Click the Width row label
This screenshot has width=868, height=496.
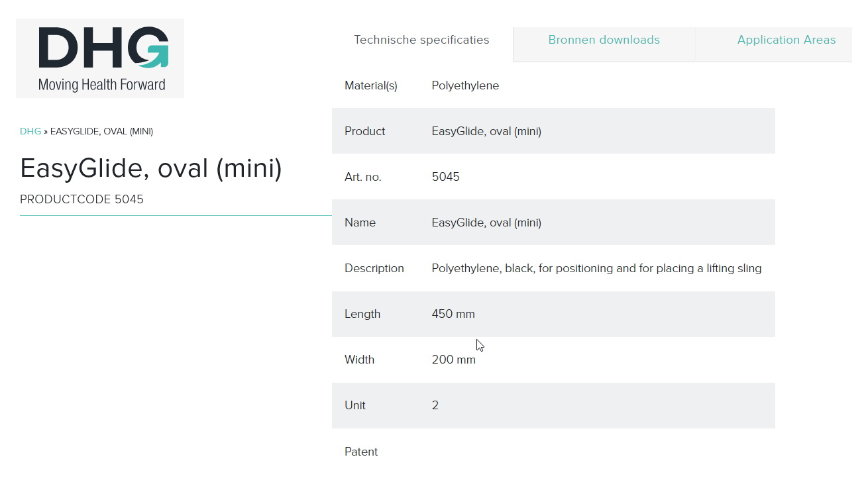point(359,360)
